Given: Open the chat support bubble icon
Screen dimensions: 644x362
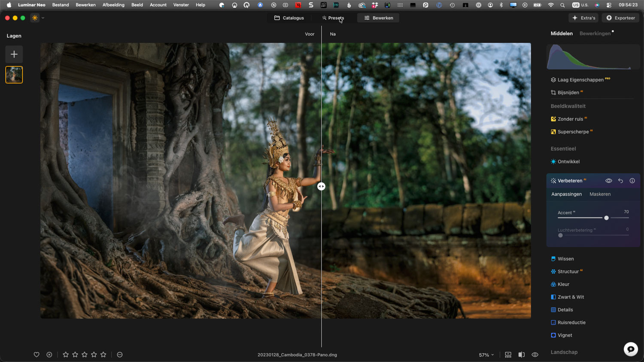Looking at the screenshot, I should click(x=631, y=349).
